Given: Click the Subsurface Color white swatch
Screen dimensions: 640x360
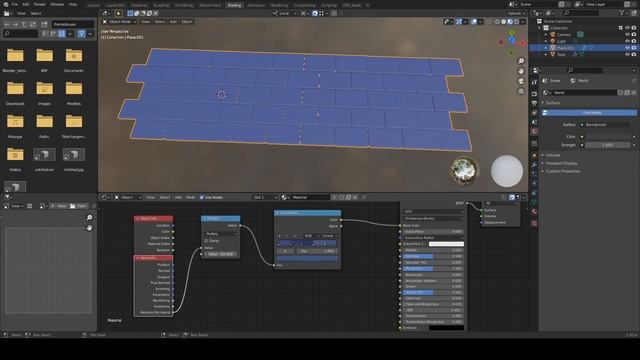Looking at the screenshot, I should pyautogui.click(x=446, y=244).
